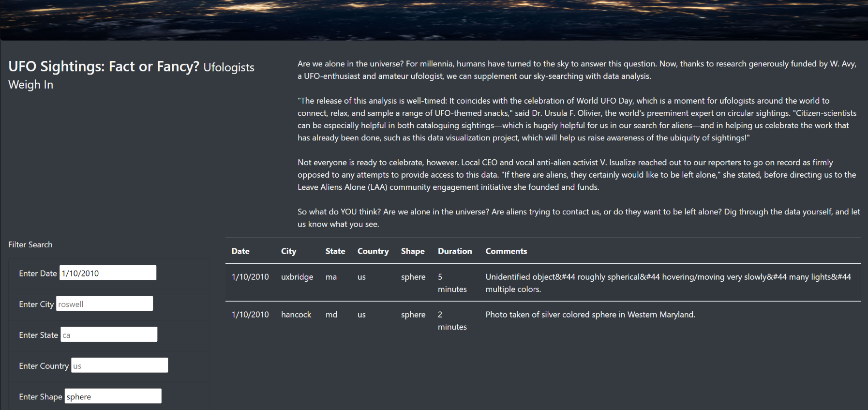Screen dimensions: 868x410
Task: Click the Filter Search heading
Action: (30, 244)
